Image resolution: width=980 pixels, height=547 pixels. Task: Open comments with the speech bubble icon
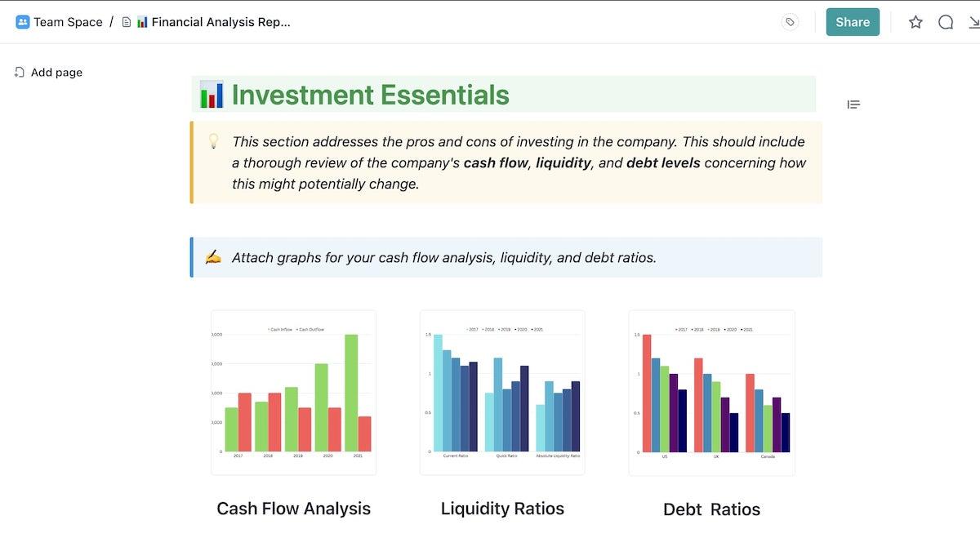pyautogui.click(x=946, y=22)
